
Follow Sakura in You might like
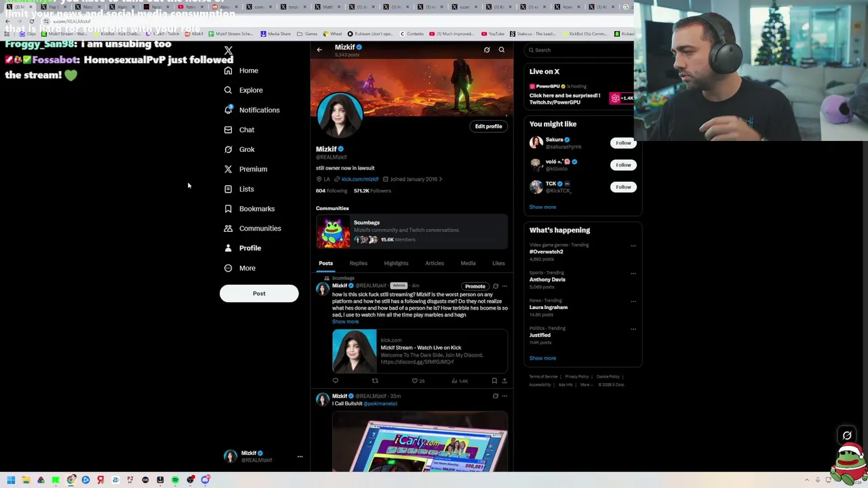pos(623,143)
